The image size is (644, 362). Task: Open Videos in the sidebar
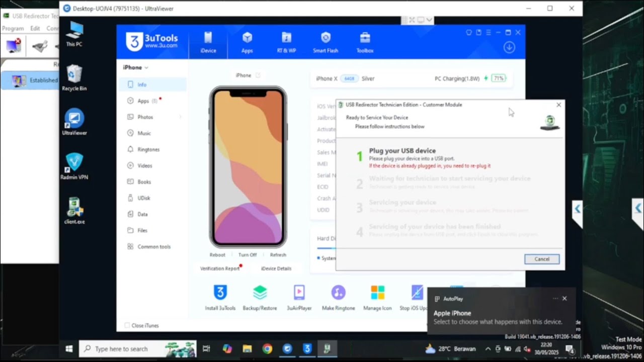coord(153,165)
